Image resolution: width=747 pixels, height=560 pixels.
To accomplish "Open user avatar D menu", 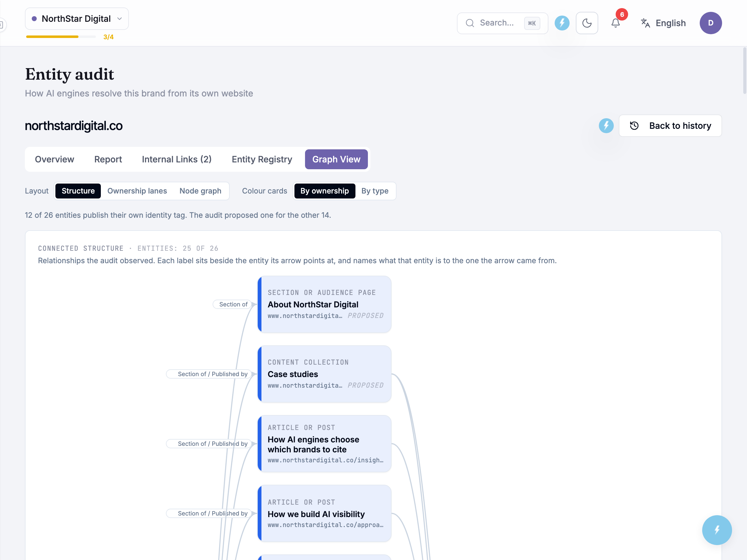I will tap(711, 23).
